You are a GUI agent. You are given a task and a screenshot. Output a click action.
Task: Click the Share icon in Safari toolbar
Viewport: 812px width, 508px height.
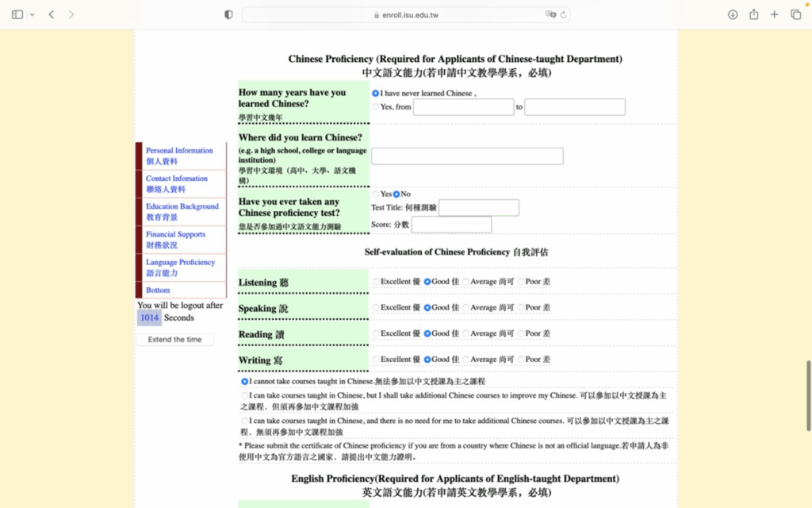(x=753, y=14)
